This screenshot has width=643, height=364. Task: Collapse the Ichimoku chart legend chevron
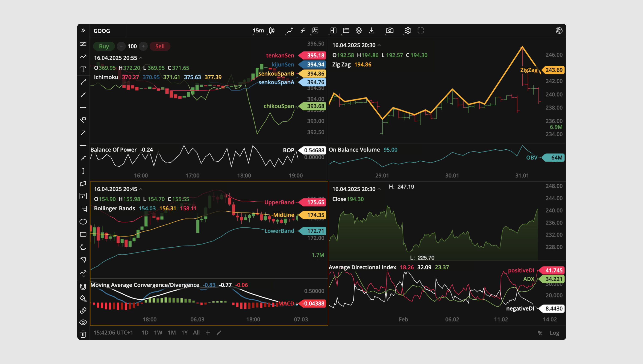click(141, 58)
